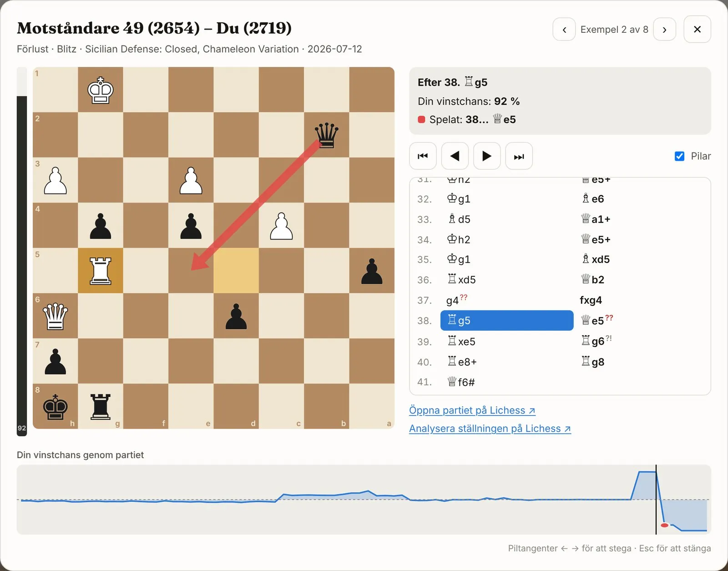
Task: Select move 36. Rxd5
Action: (x=461, y=280)
